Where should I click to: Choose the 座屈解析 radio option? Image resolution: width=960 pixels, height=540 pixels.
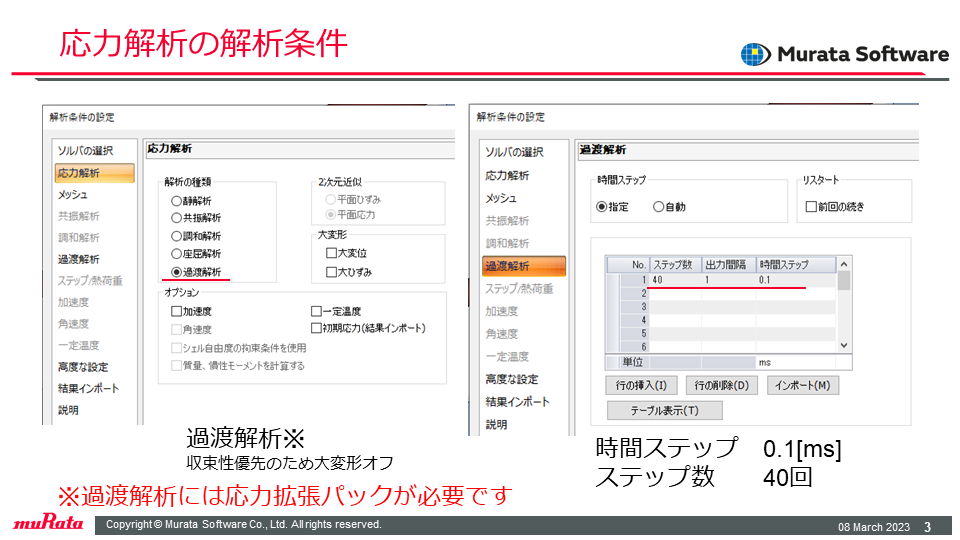coord(176,253)
